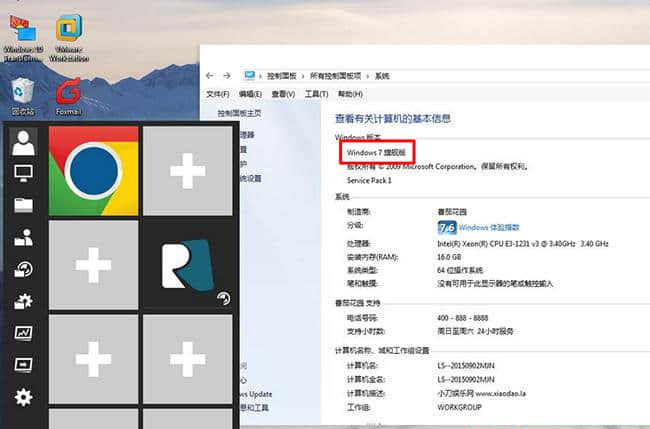Select 查看有关计算机的基本信息 heading

(x=393, y=119)
